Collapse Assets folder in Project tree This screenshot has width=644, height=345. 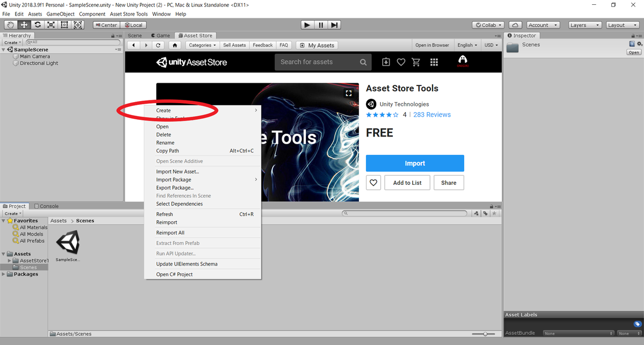[4, 254]
